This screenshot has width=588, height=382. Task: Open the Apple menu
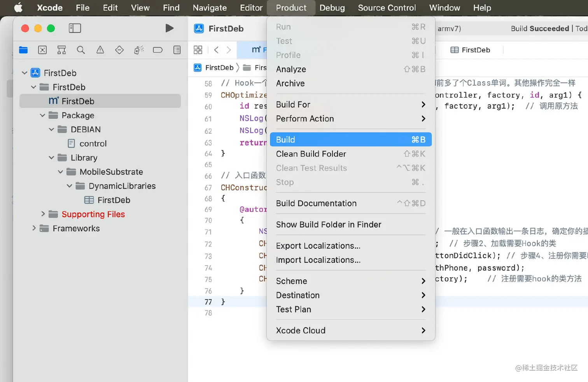pyautogui.click(x=18, y=8)
